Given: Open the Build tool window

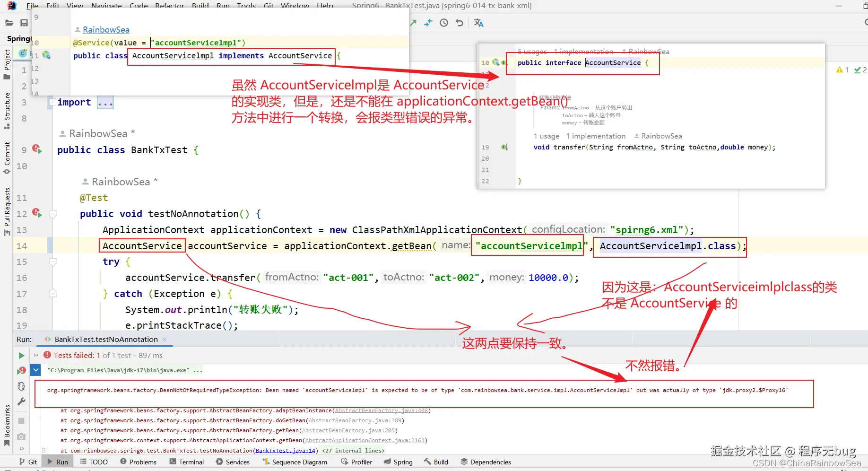Looking at the screenshot, I should tap(436, 462).
